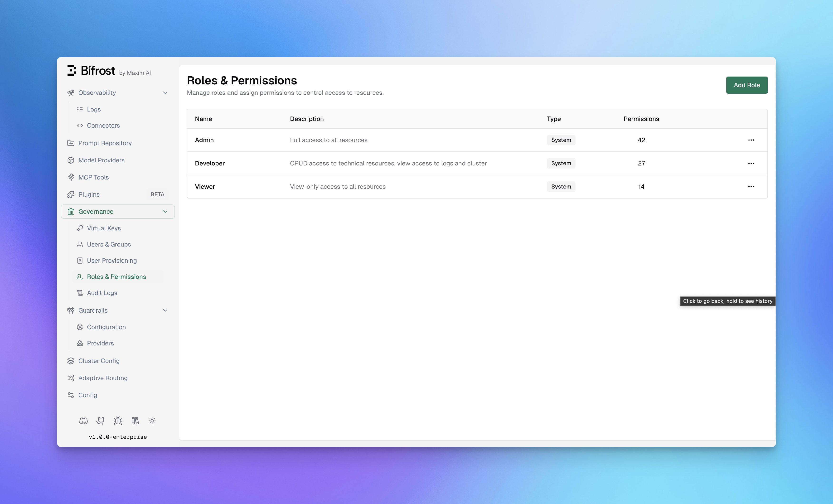Viewport: 833px width, 504px height.
Task: Click the Developer permissions count
Action: click(641, 163)
